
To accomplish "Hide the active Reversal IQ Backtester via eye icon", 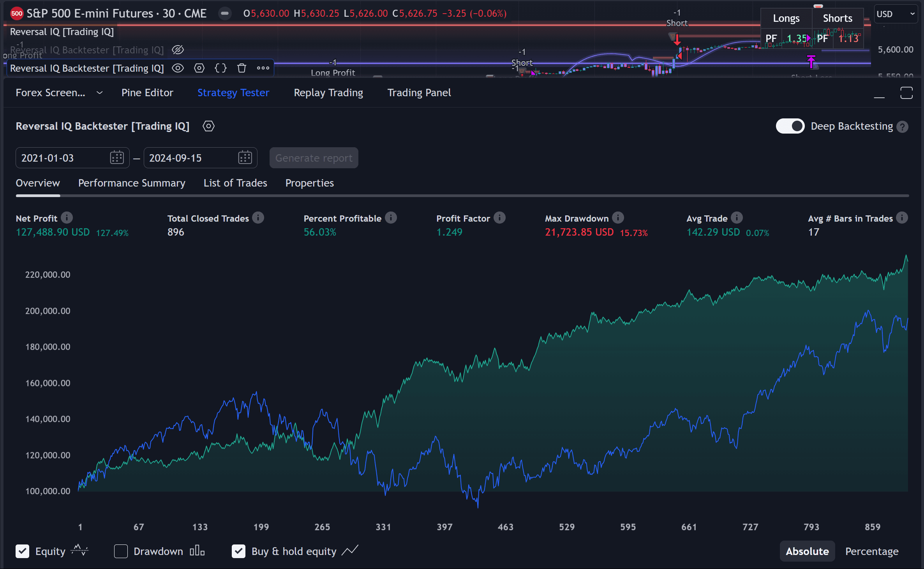I will click(178, 68).
